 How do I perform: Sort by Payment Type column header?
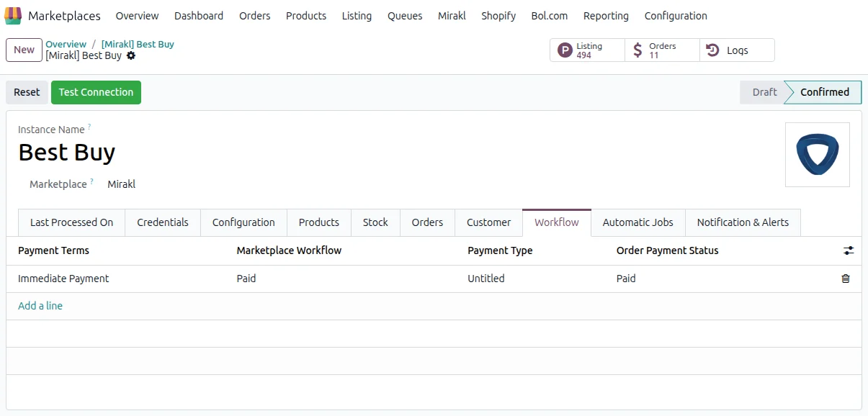[x=500, y=250]
